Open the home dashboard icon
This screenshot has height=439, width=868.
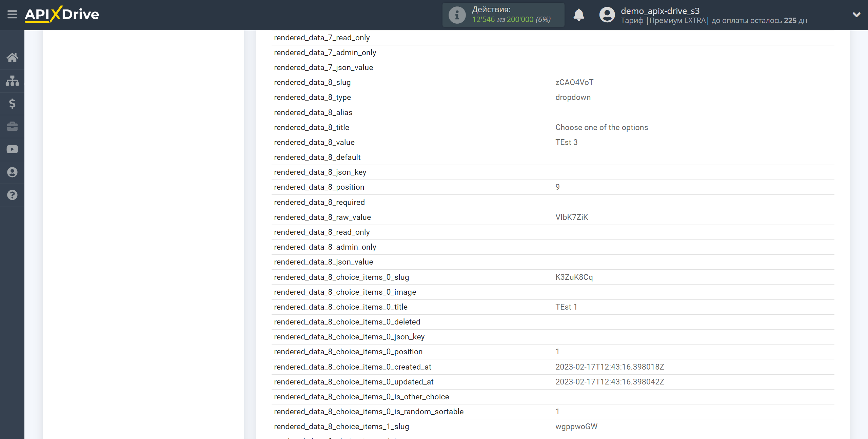coord(12,58)
